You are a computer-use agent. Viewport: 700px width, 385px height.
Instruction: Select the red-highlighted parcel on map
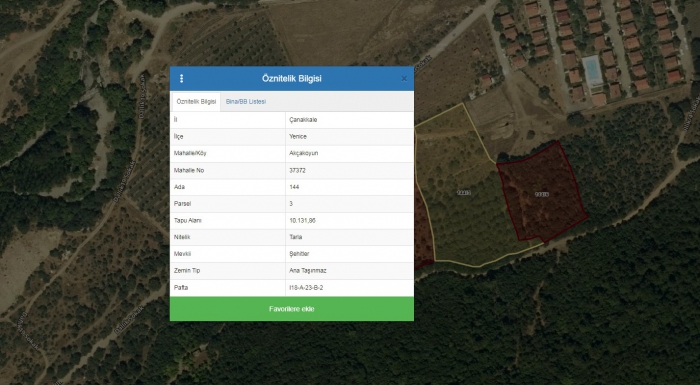point(542,192)
